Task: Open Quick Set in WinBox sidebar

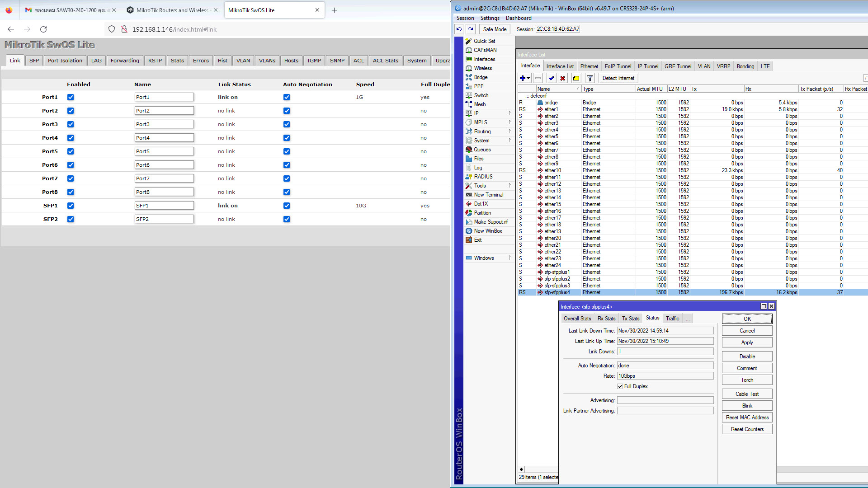Action: click(484, 41)
